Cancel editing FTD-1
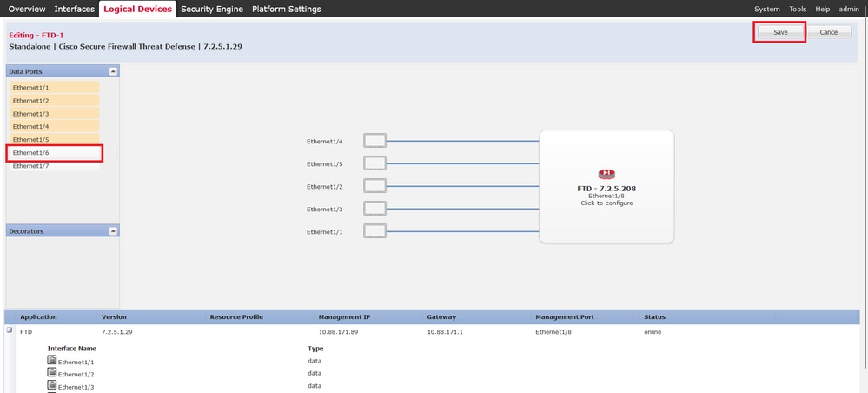Screen dimensions: 868x393 tap(829, 32)
